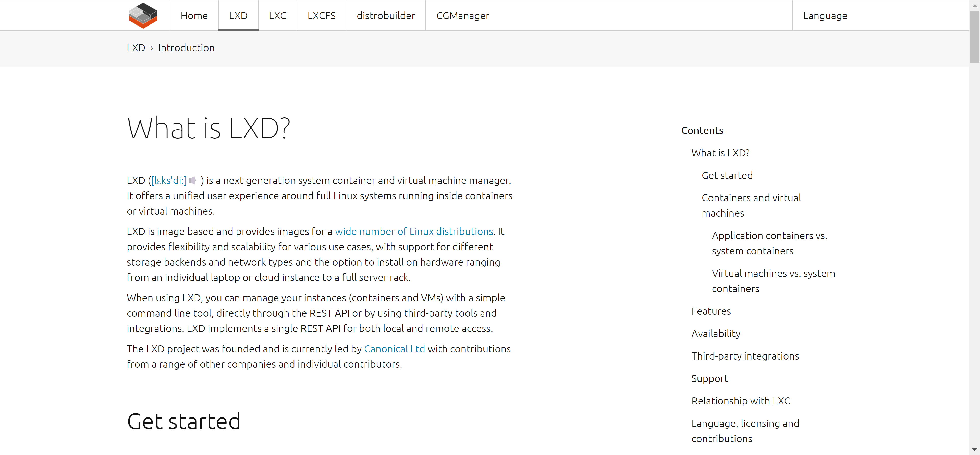
Task: Click the LXD breadcrumb link
Action: point(136,48)
